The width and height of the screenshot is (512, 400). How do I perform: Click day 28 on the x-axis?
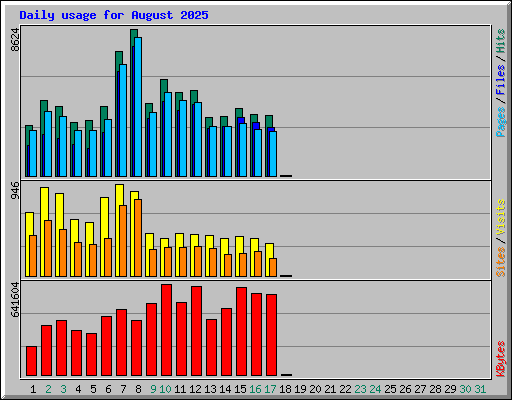click(x=435, y=389)
